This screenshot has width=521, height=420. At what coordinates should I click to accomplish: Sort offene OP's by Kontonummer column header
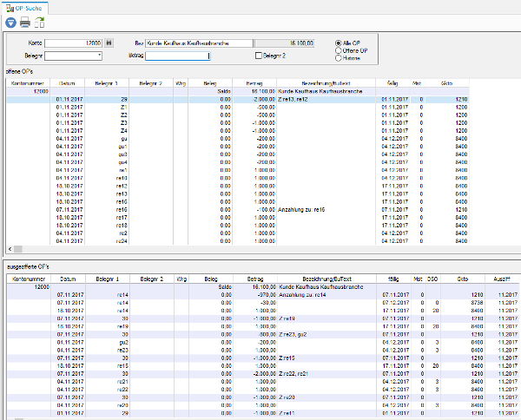point(28,83)
